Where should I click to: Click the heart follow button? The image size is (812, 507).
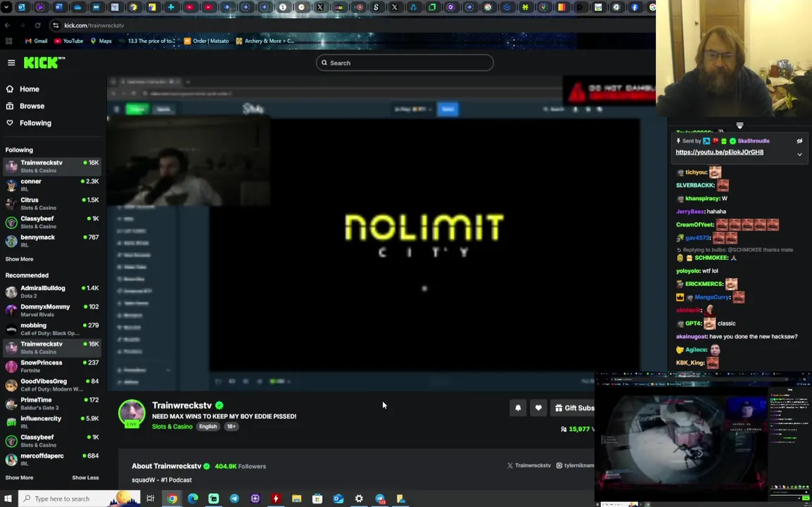[x=538, y=408]
